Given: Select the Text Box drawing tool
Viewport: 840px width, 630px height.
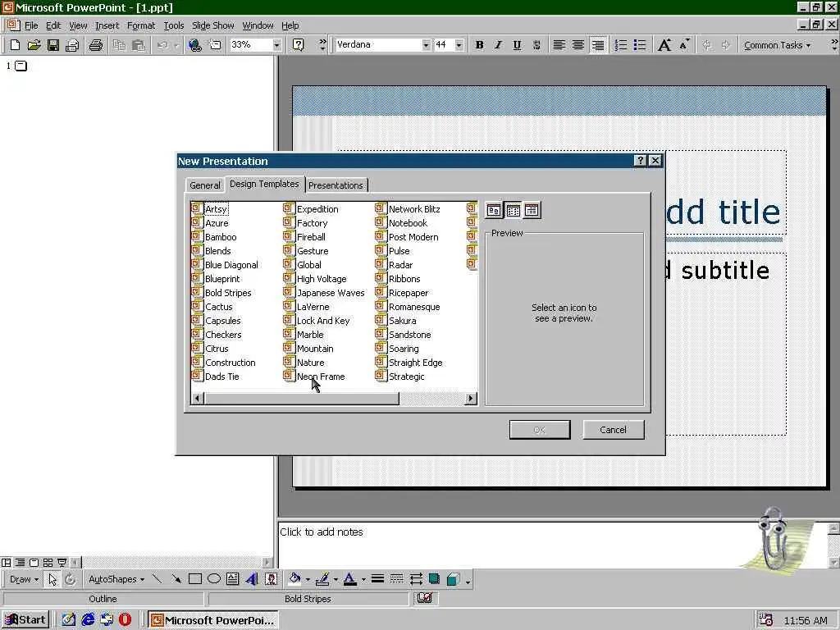Looking at the screenshot, I should click(x=232, y=579).
